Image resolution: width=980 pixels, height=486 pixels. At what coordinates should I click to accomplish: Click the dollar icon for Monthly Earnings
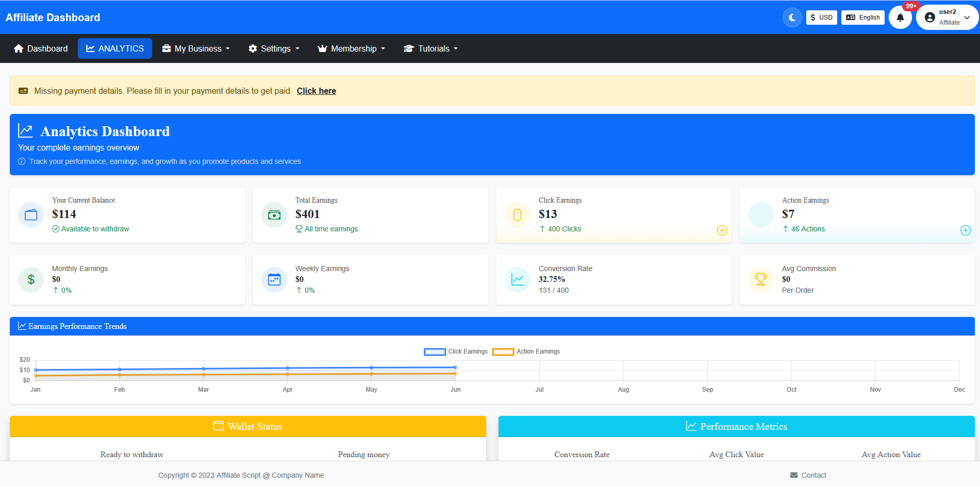(x=31, y=280)
